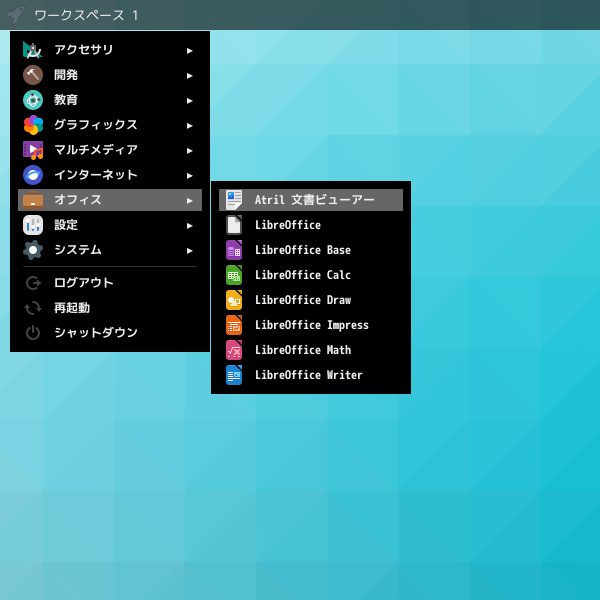Expand the アクセサリ submenu arrow

point(190,50)
